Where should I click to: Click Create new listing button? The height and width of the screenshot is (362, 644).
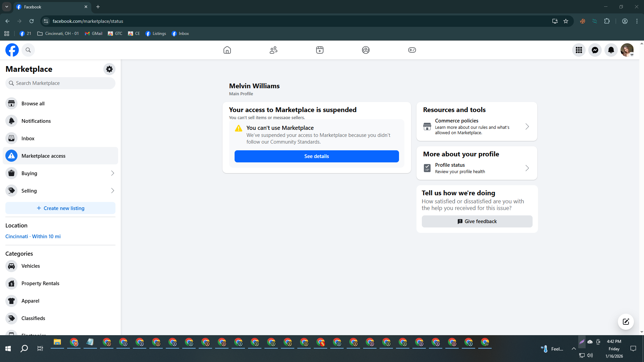pyautogui.click(x=60, y=208)
